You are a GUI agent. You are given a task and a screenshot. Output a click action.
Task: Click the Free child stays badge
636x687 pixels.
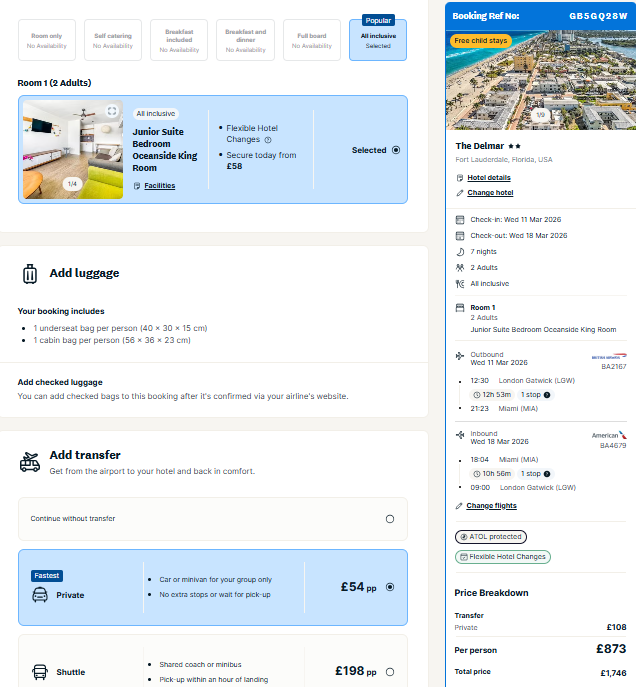click(481, 41)
